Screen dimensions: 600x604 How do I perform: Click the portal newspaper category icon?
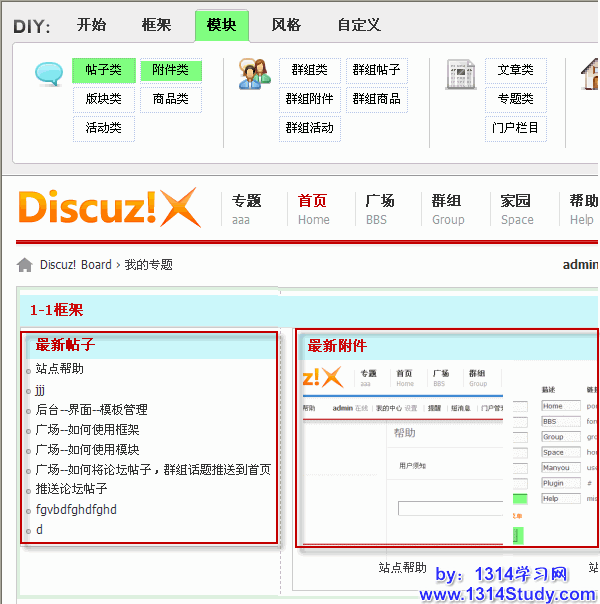[460, 73]
